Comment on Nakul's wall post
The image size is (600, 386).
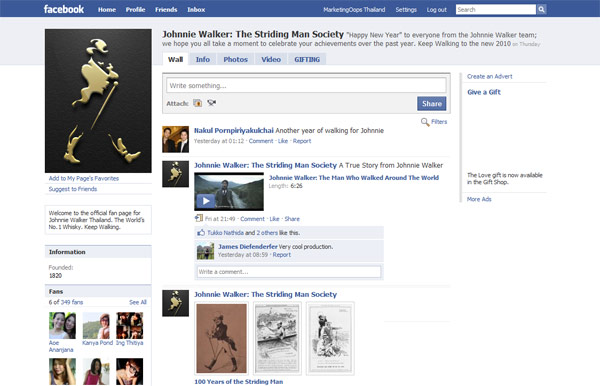pos(261,141)
